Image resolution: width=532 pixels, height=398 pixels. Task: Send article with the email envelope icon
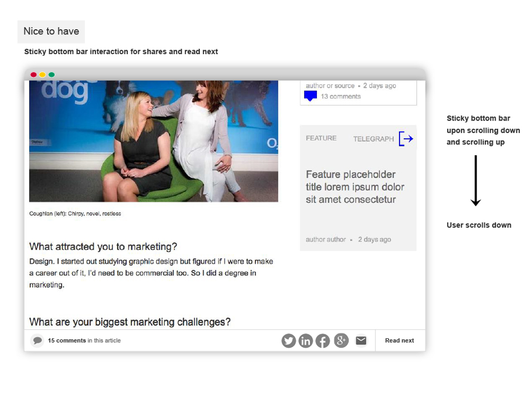(x=361, y=341)
